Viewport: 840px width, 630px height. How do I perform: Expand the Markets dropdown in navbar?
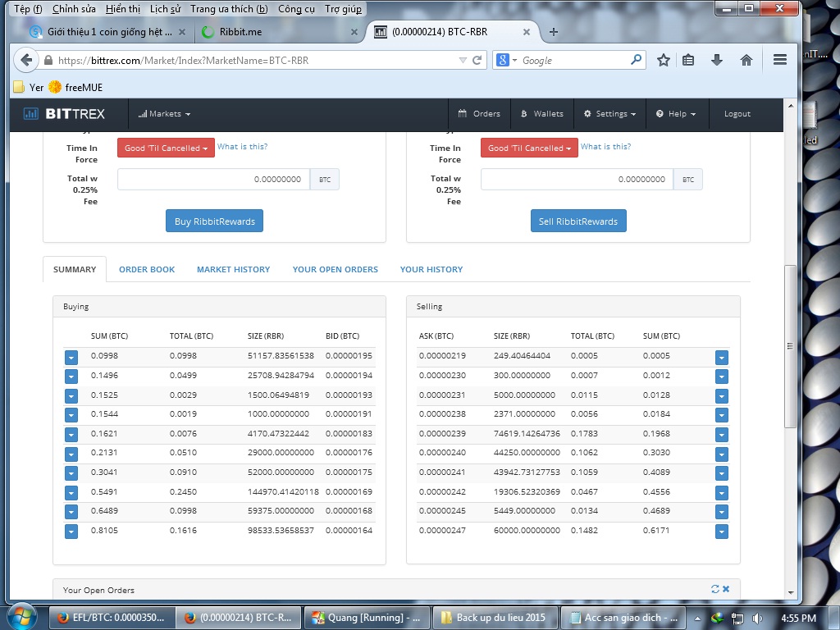pyautogui.click(x=164, y=114)
